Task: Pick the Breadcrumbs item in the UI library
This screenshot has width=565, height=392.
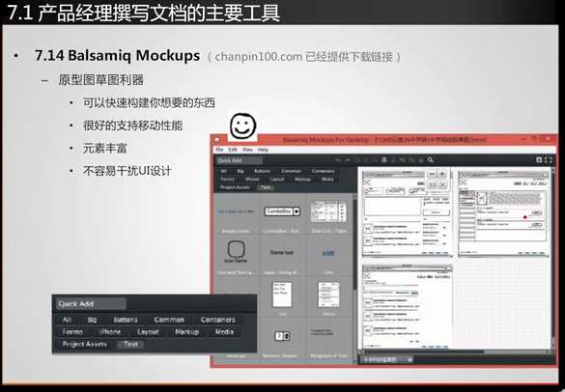Action: [x=236, y=215]
